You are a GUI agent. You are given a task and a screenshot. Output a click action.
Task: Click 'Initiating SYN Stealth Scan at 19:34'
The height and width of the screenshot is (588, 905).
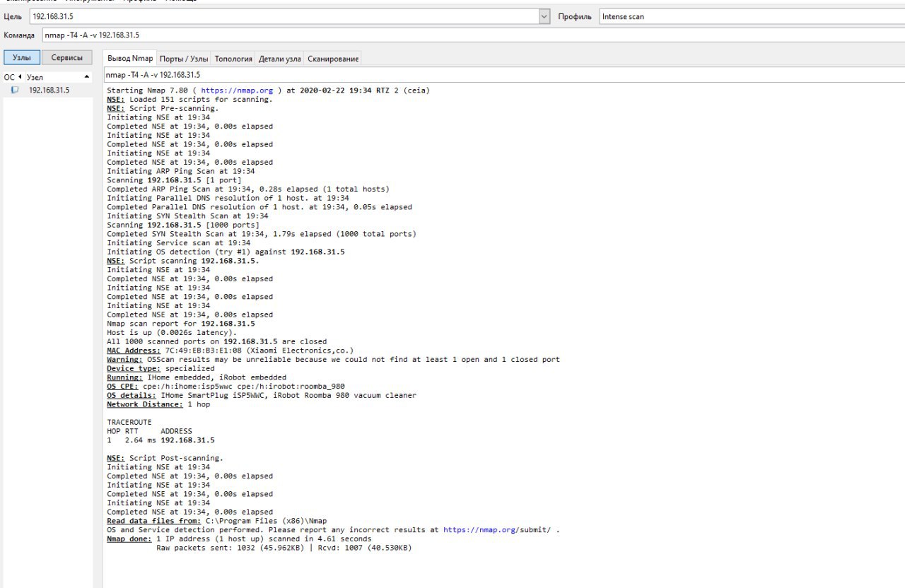pos(187,216)
